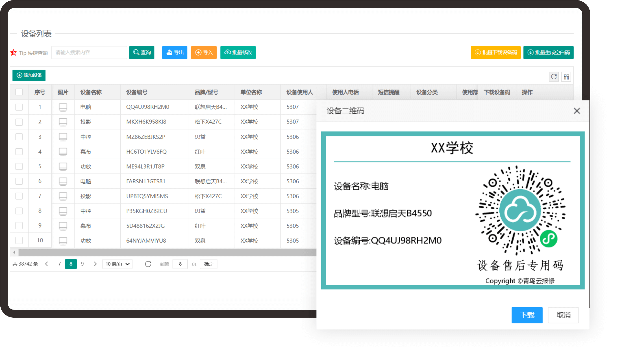The image size is (624, 364).
Task: Click device number MKXH6K958KI8
Action: [146, 122]
